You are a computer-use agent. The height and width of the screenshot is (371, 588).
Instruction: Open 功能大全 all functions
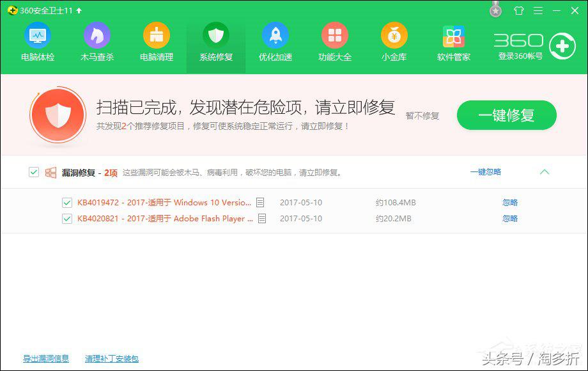click(x=335, y=43)
